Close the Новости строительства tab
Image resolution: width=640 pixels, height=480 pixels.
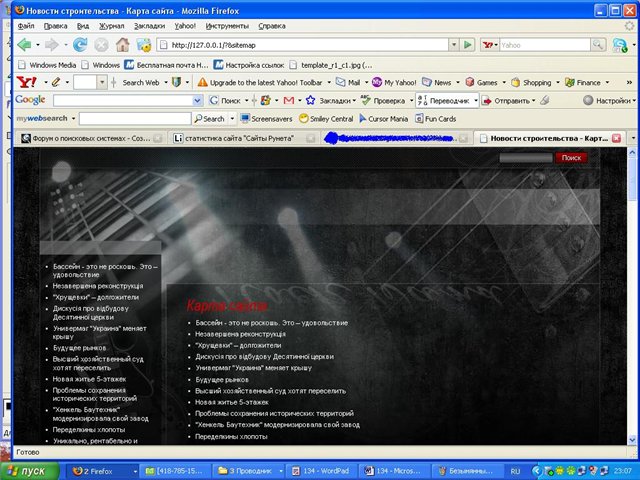tap(616, 138)
